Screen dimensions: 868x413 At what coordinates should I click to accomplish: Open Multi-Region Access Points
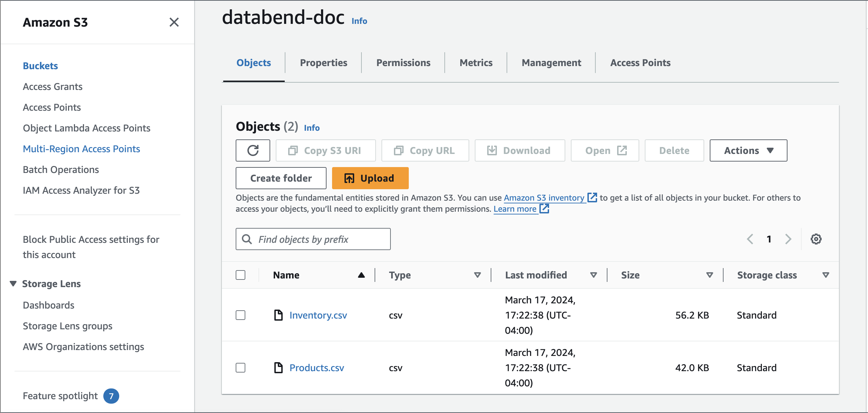[81, 149]
